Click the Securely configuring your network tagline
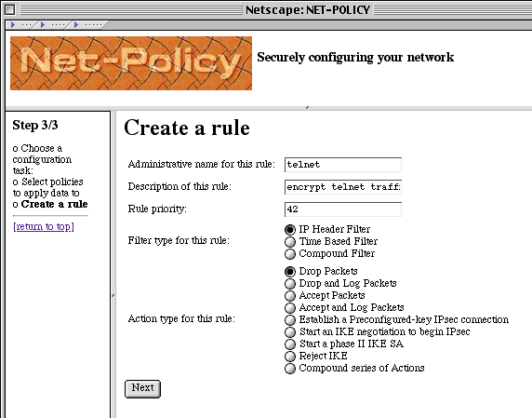Viewport: 532px width, 418px height. click(x=355, y=58)
